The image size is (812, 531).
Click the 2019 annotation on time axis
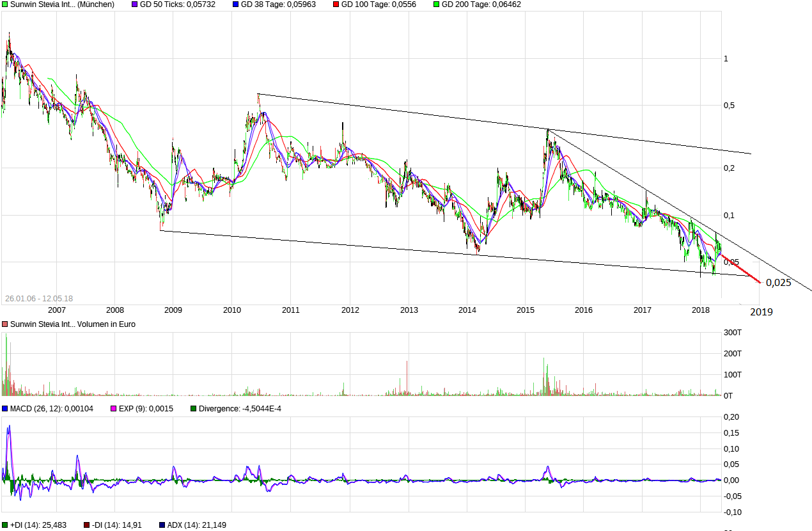click(x=761, y=312)
